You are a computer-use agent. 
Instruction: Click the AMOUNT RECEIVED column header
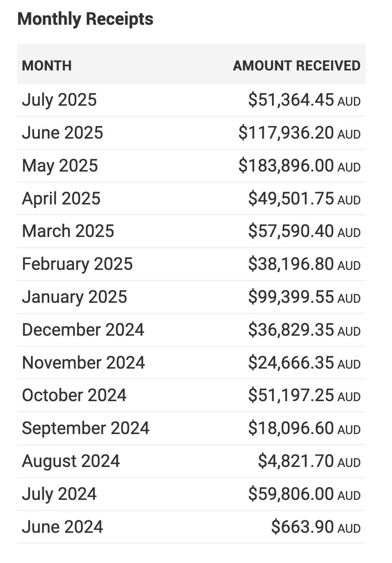[296, 66]
